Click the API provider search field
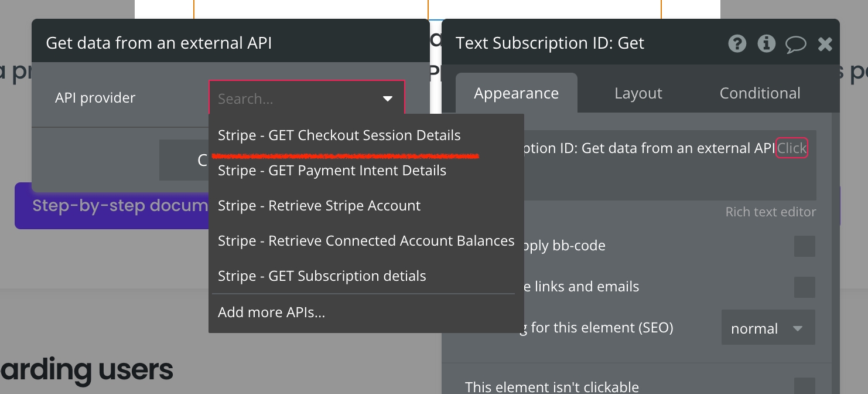 tap(293, 98)
